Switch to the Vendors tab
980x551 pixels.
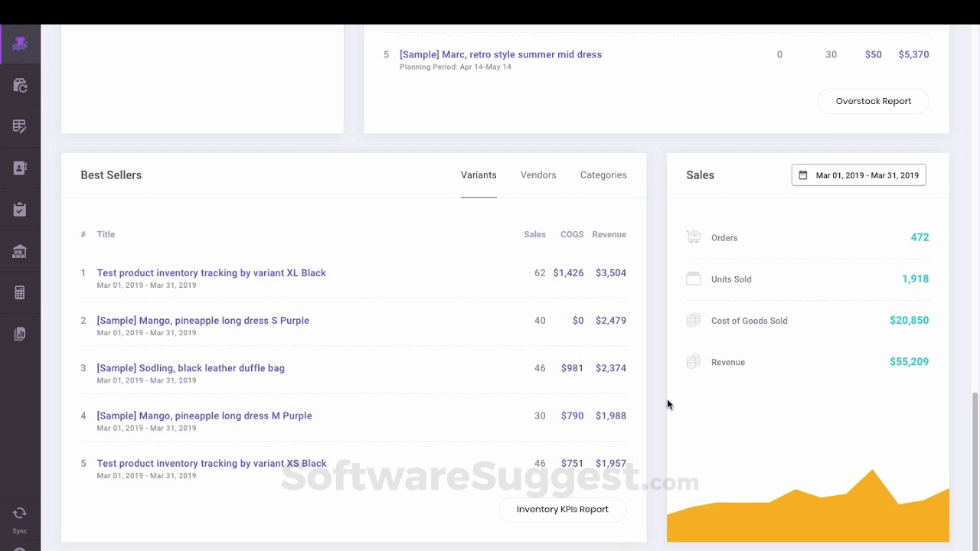click(x=538, y=174)
